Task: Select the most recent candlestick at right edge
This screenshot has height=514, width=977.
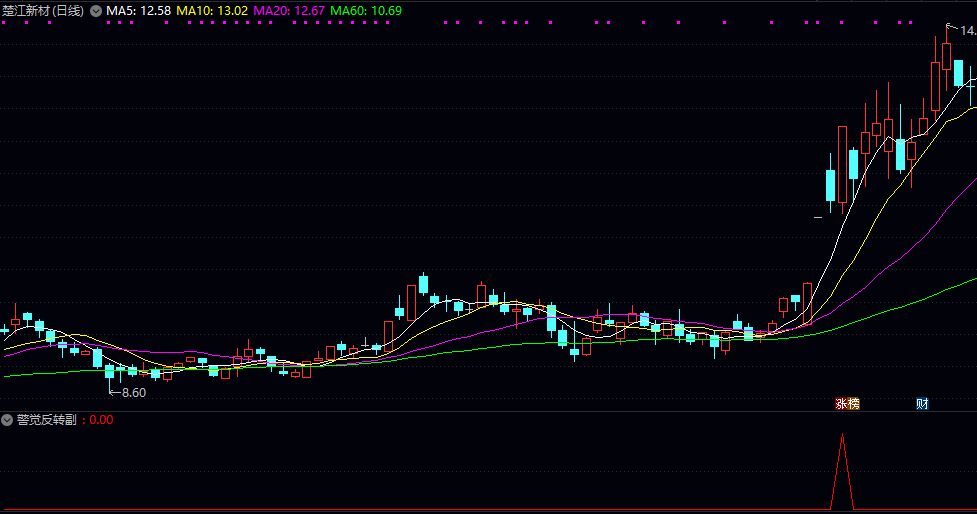Action: 970,88
